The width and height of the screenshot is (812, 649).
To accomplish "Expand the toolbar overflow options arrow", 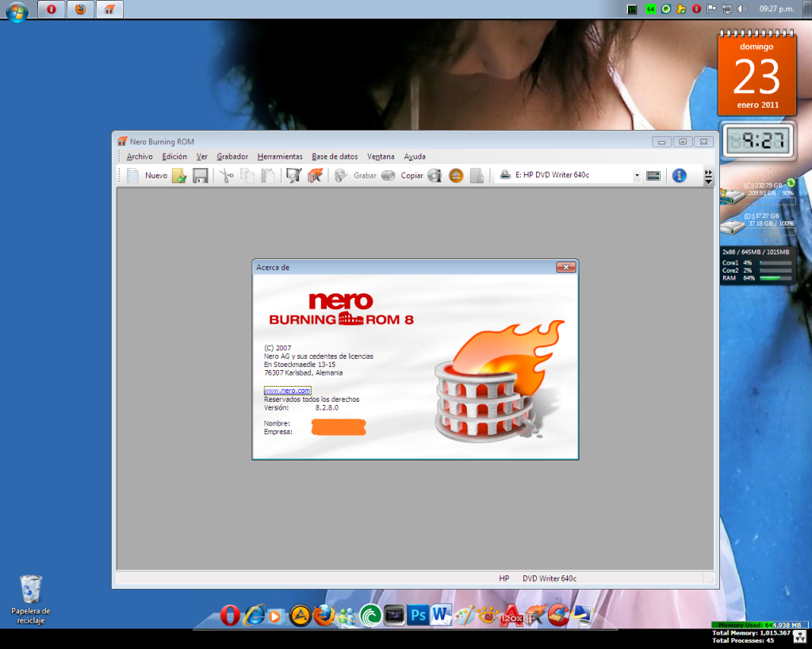I will [708, 177].
